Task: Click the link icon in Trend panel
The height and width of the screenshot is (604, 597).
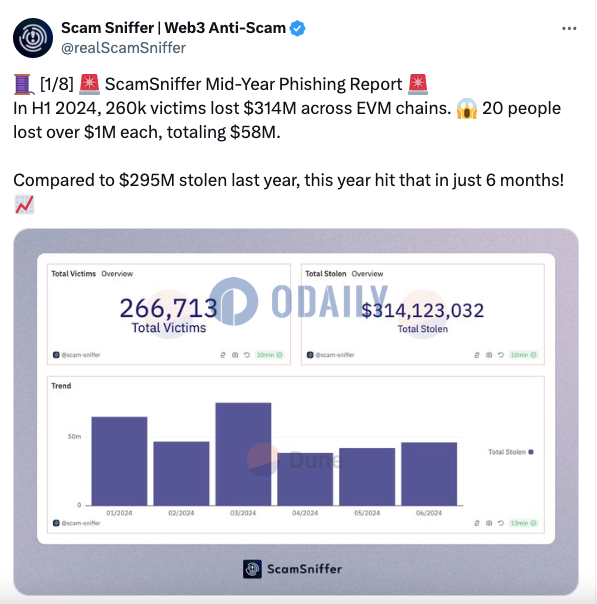Action: 477,523
